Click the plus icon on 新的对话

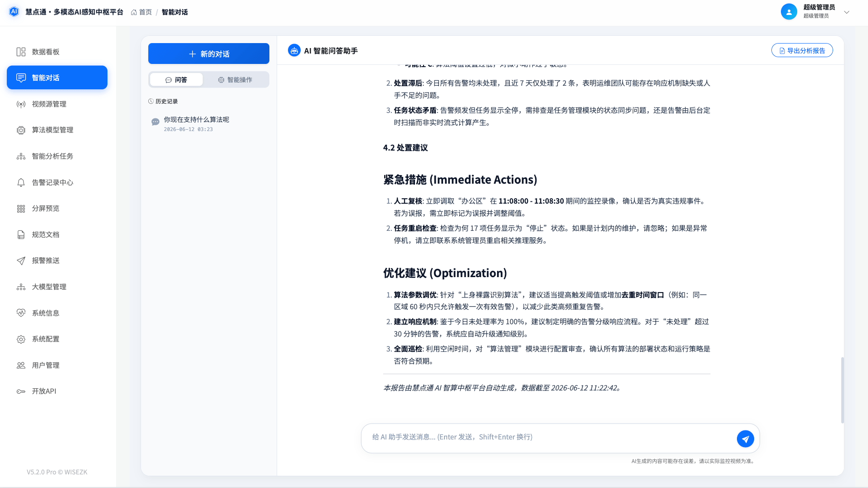(x=192, y=54)
